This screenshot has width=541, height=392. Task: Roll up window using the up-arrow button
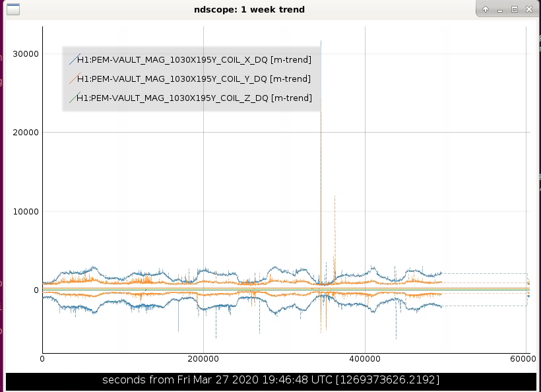486,10
